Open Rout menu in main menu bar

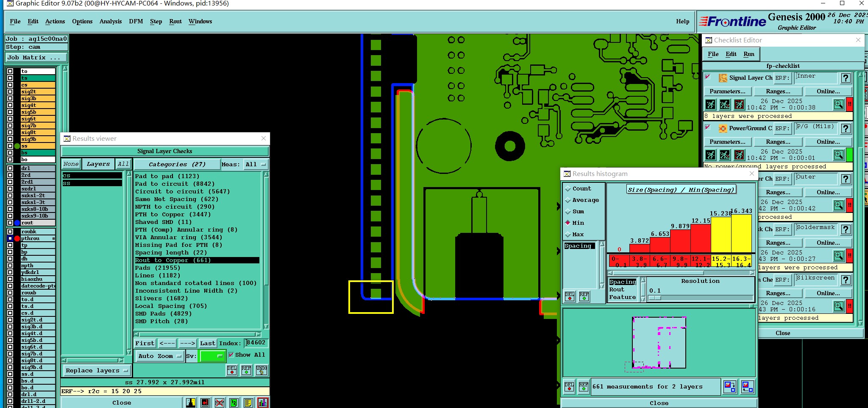point(175,21)
